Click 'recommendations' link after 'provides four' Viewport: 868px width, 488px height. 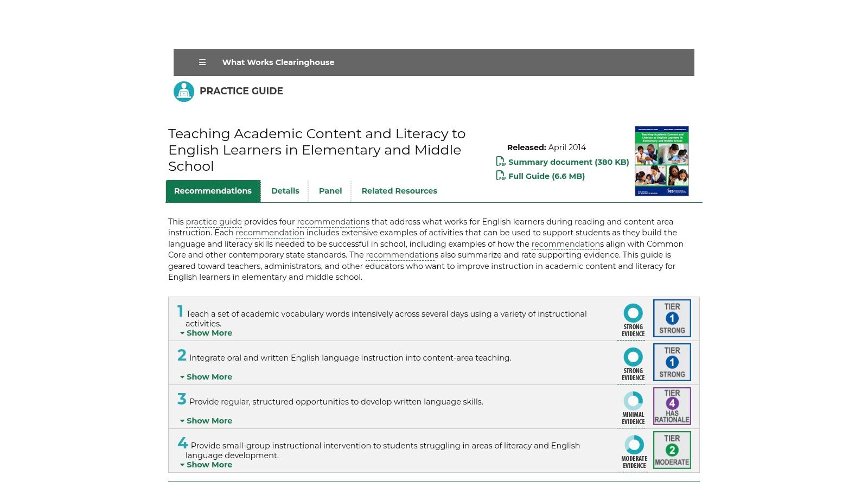click(x=331, y=222)
